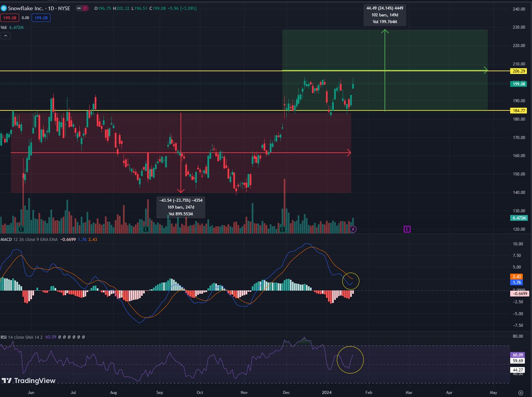
Task: Click the Snowflake Inc. symbol name
Action: pyautogui.click(x=27, y=8)
